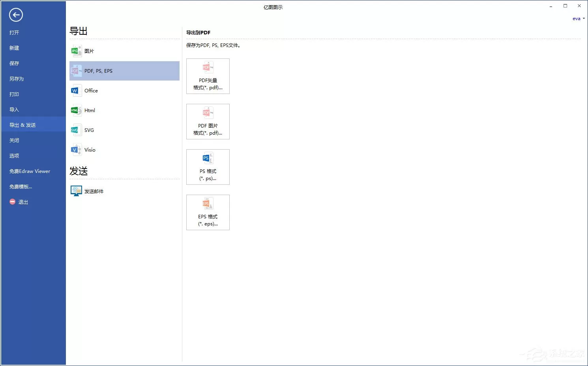Select 另存为 in sidebar
The width and height of the screenshot is (588, 366).
coord(17,79)
